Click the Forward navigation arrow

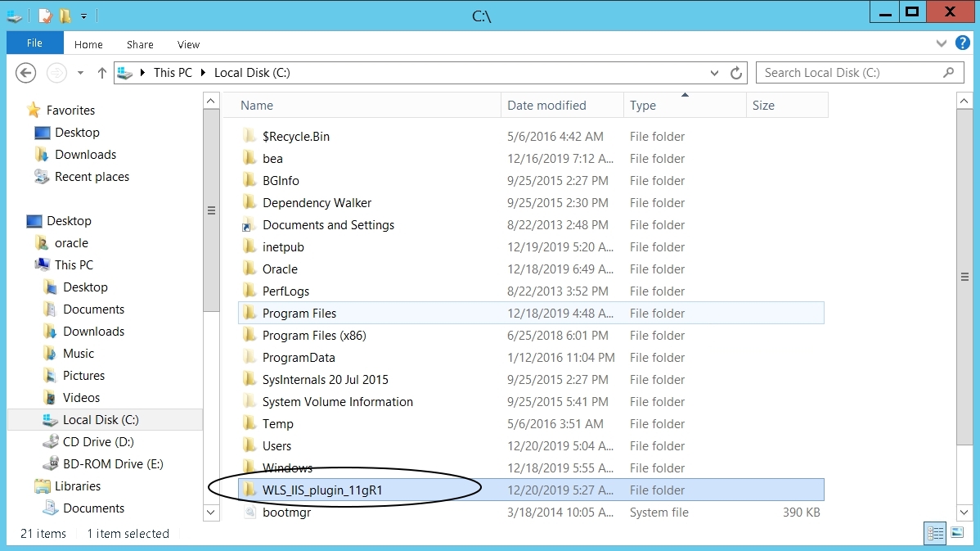click(57, 73)
